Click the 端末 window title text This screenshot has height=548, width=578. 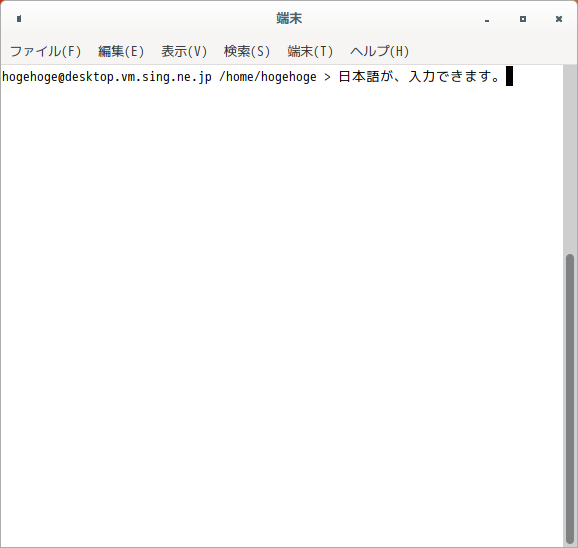289,18
